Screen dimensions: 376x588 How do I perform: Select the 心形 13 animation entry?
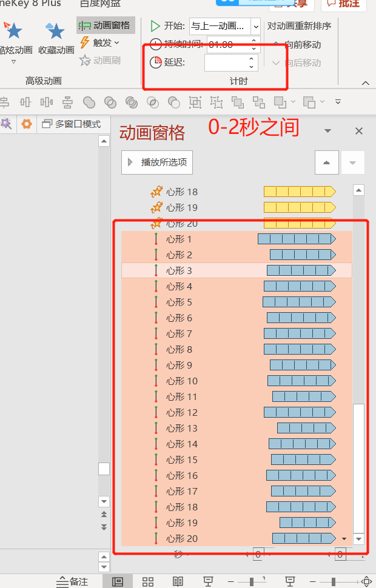pyautogui.click(x=237, y=428)
